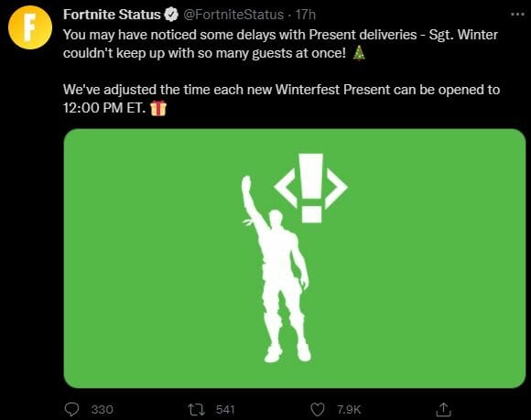Share the tweet with the upload arrow icon
Viewport: 531px width, 420px height.
(443, 409)
